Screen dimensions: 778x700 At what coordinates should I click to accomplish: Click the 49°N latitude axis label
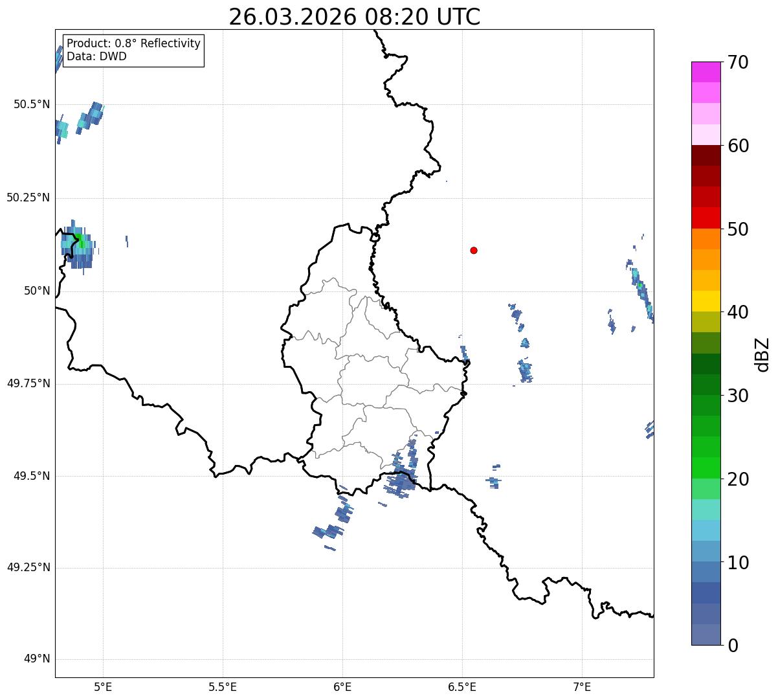click(36, 659)
